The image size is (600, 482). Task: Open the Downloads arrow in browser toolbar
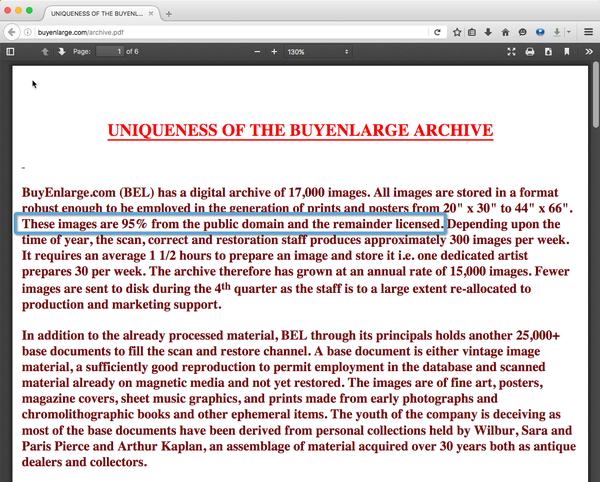pos(488,32)
